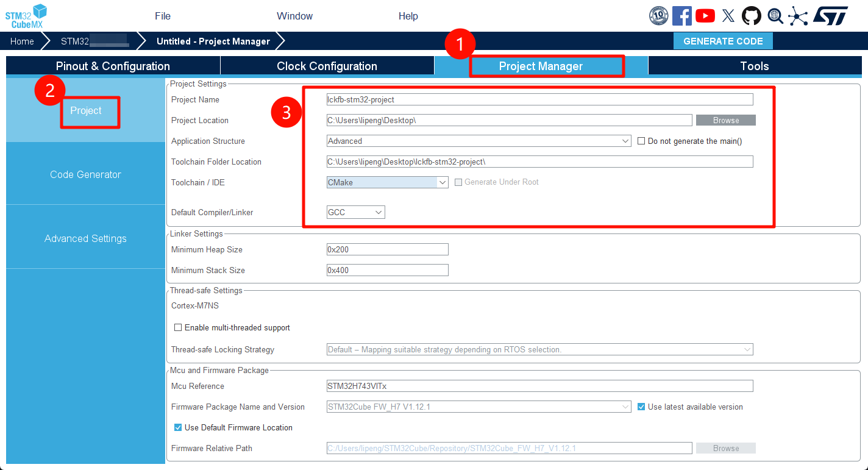
Task: Open the Help menu
Action: click(408, 16)
